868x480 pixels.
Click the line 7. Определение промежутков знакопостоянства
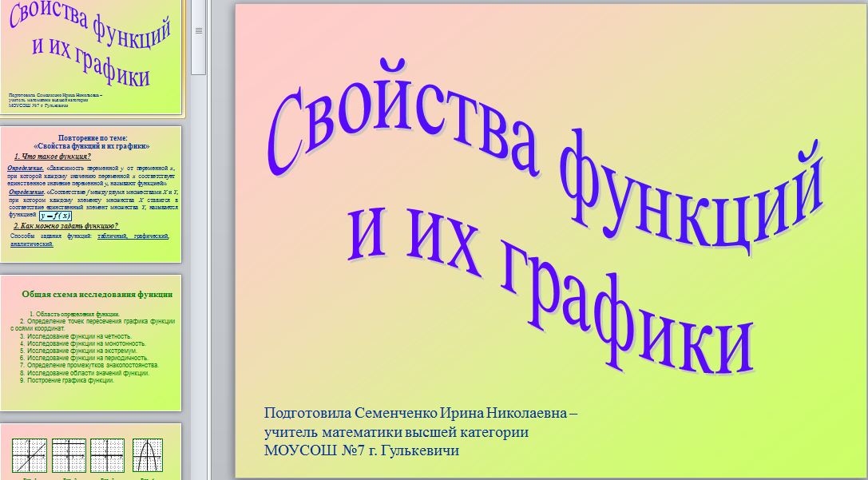click(x=89, y=366)
